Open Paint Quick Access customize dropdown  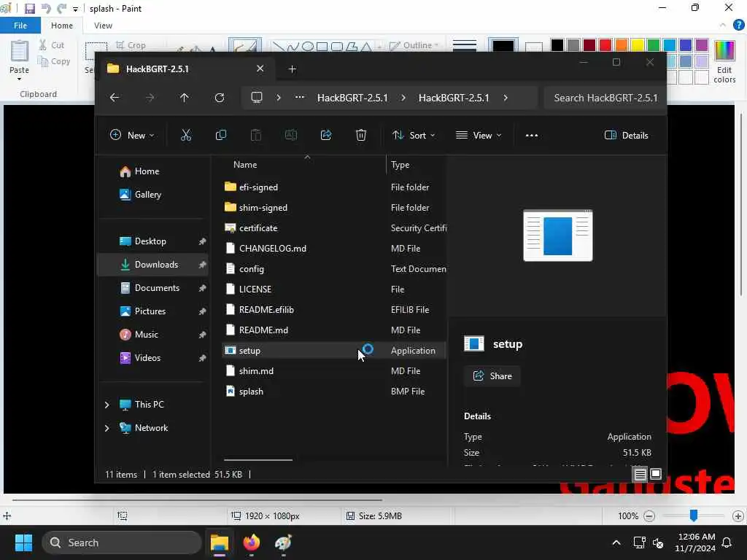click(x=75, y=9)
